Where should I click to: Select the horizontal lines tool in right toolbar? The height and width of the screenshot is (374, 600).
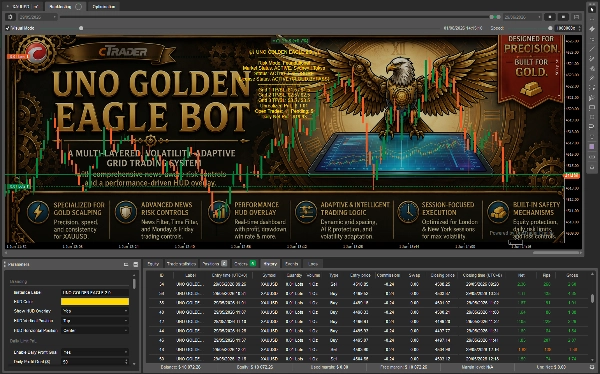pyautogui.click(x=592, y=39)
